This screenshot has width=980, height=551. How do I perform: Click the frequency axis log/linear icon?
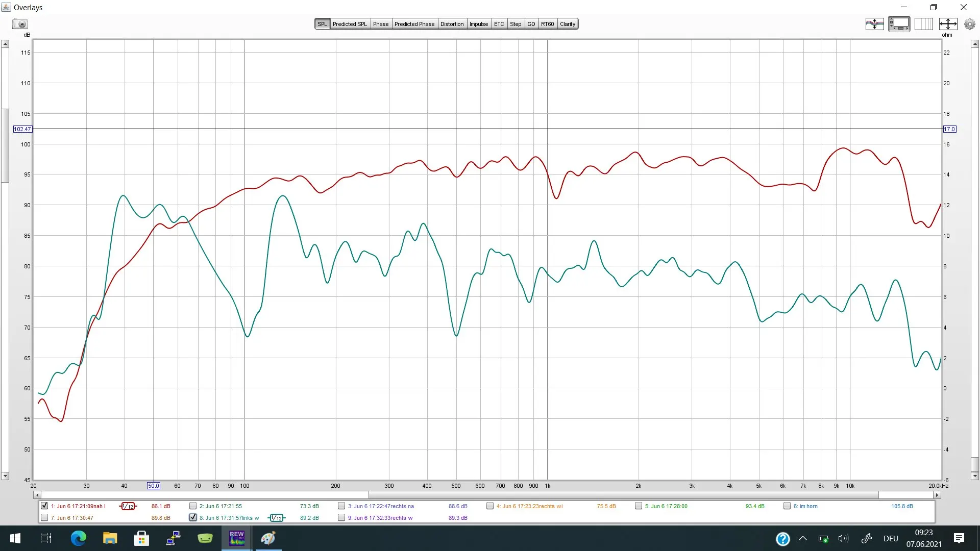(923, 24)
